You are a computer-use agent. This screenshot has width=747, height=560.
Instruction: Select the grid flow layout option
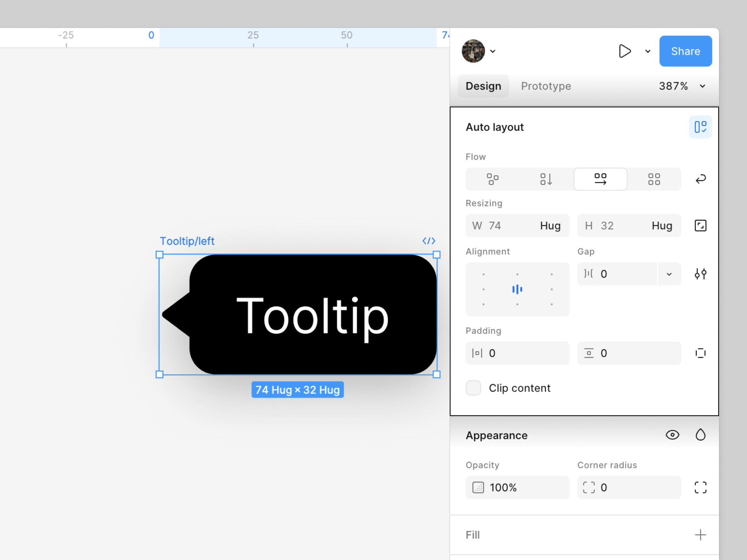point(654,179)
